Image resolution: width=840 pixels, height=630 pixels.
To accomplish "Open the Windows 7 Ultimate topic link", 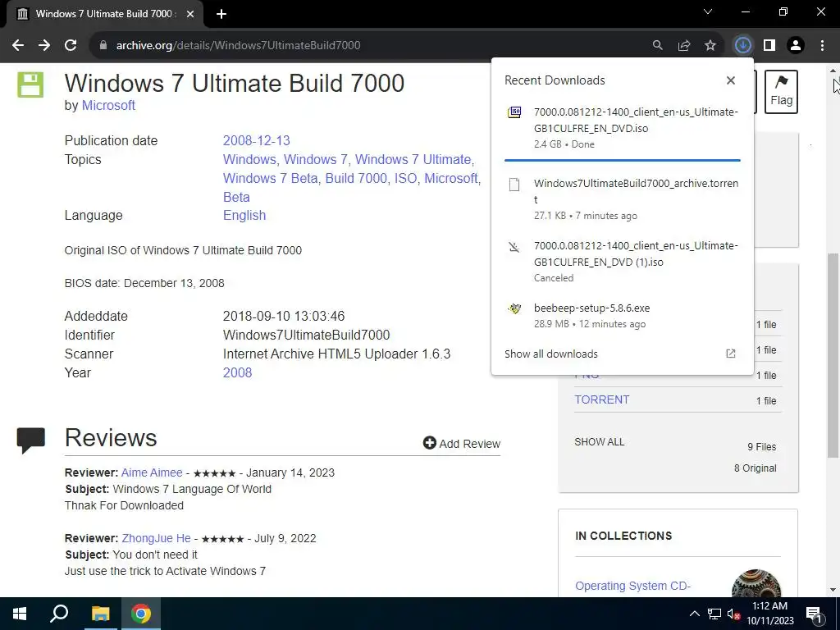I will tap(414, 160).
